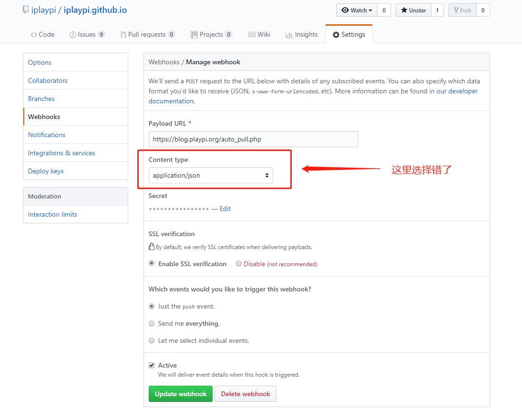Open Integrations & services page

point(76,153)
